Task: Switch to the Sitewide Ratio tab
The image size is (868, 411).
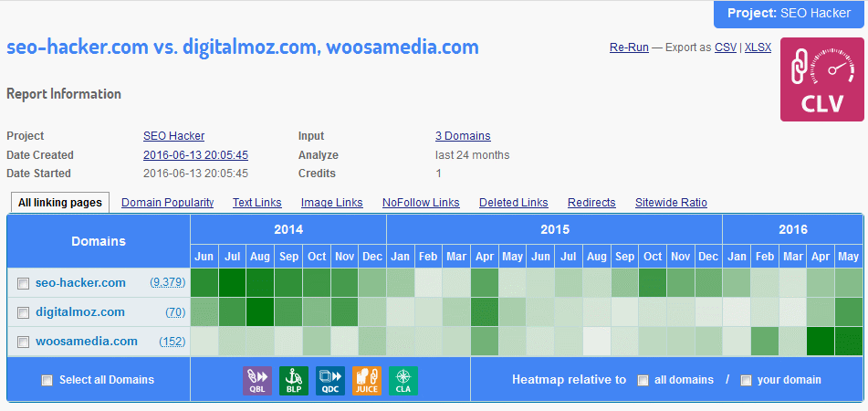Action: pyautogui.click(x=671, y=203)
